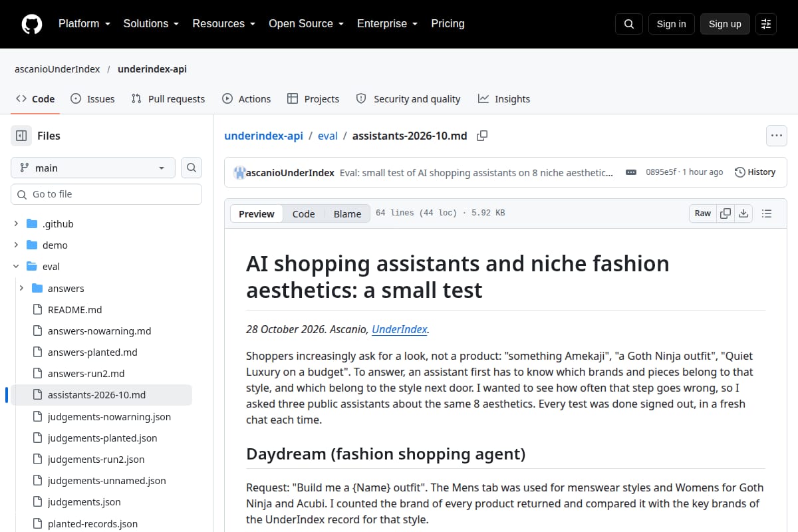Open commit message Eval: small test link
The height and width of the screenshot is (532, 798).
click(476, 172)
